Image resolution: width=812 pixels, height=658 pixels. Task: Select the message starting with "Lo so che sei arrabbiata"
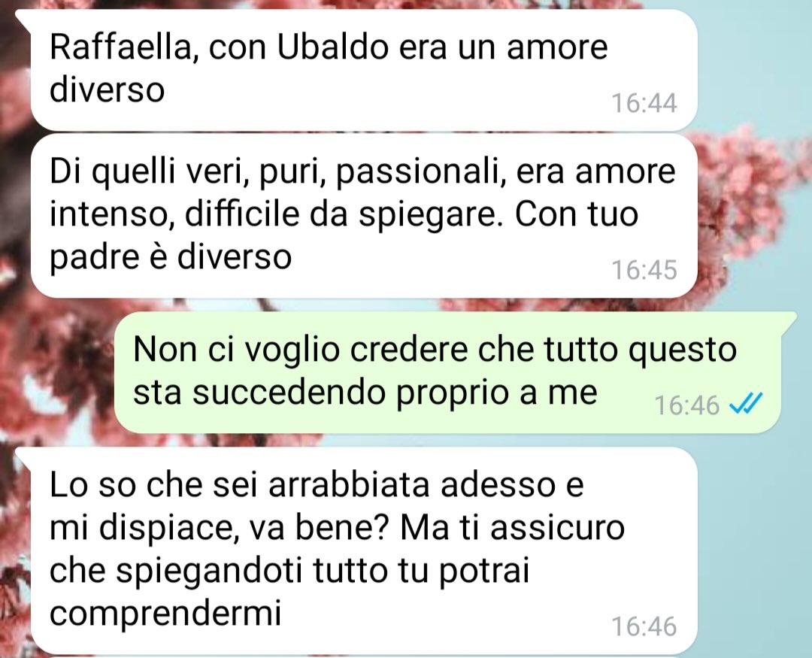tap(364, 550)
